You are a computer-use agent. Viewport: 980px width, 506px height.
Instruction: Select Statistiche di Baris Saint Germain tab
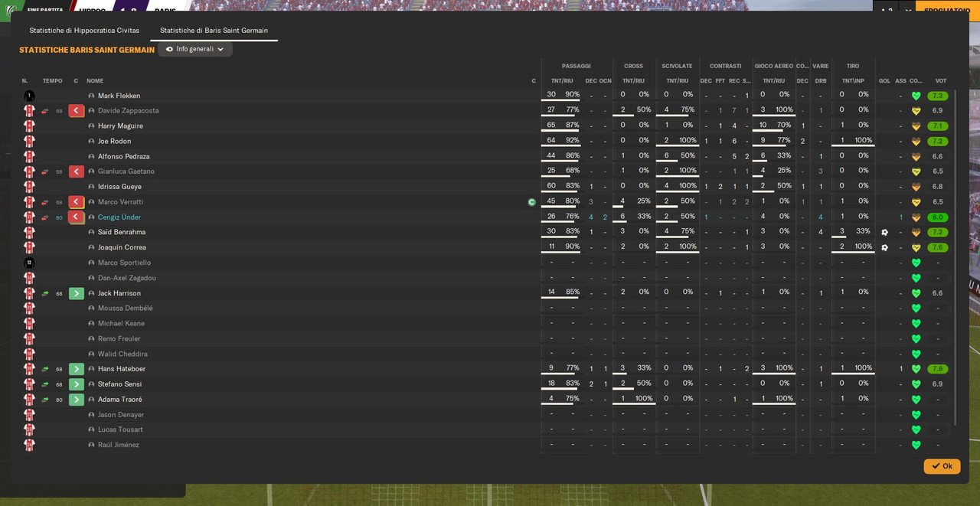214,31
